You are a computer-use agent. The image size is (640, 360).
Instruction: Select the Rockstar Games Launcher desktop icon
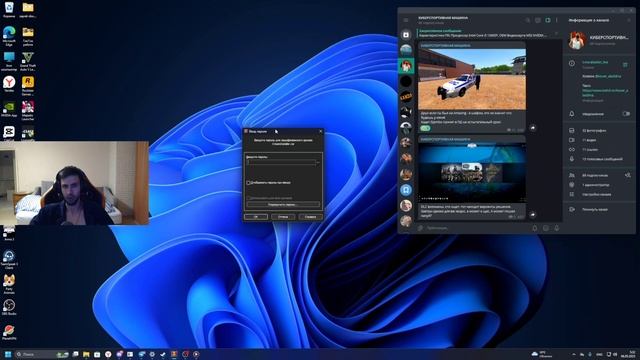click(x=28, y=86)
